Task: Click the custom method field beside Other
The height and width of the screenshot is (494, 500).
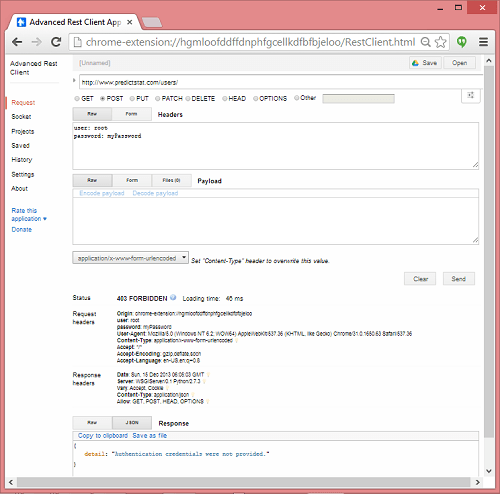Action: pos(358,99)
